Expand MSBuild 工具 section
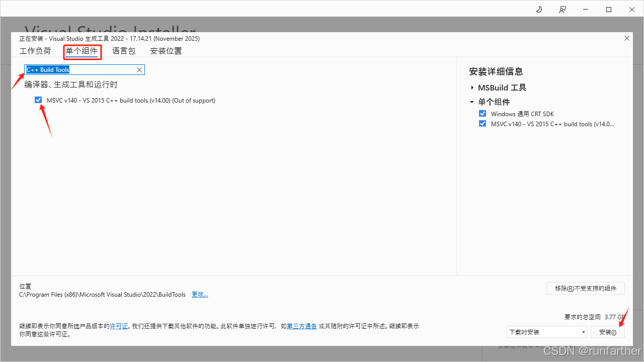This screenshot has height=362, width=644. (472, 87)
